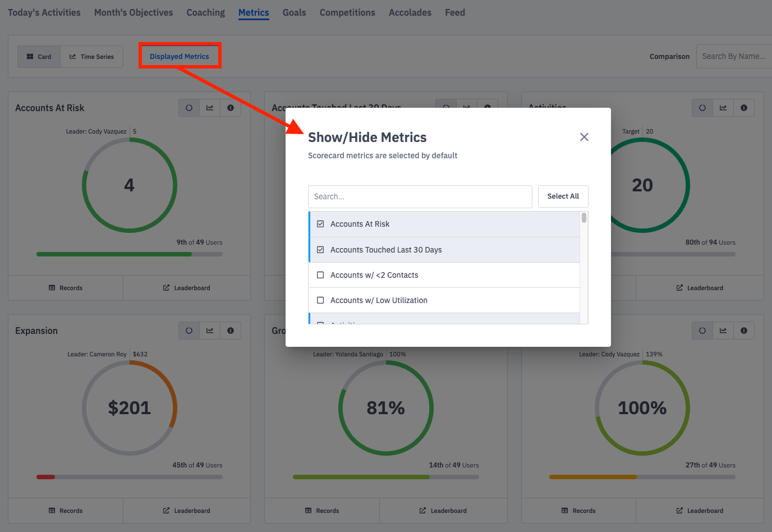Open Today's Activities tab
The height and width of the screenshot is (532, 772).
click(44, 12)
